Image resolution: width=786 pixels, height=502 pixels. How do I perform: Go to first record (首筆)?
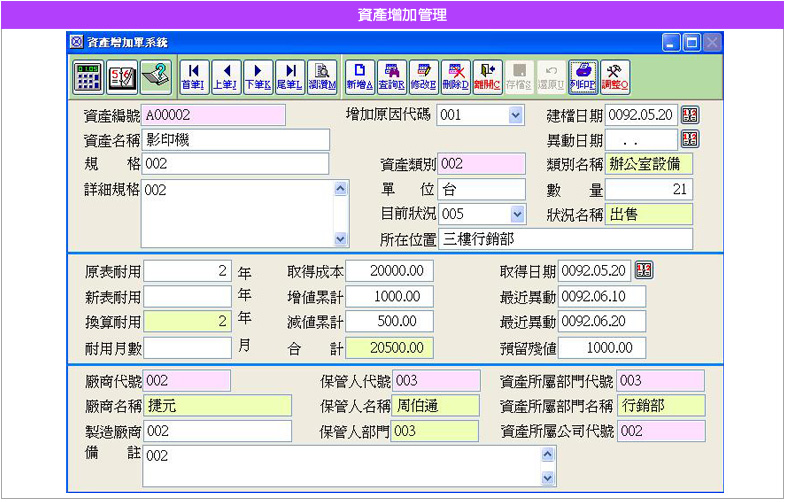pyautogui.click(x=193, y=75)
